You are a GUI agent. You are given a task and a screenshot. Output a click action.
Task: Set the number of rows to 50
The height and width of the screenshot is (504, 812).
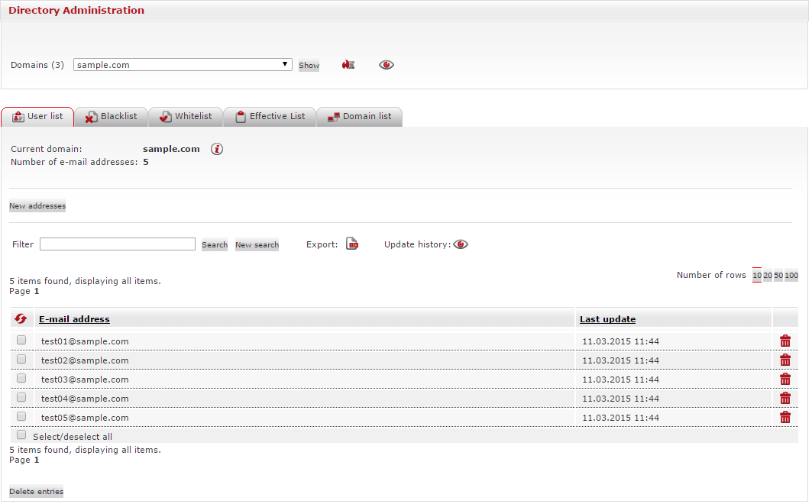tap(778, 276)
